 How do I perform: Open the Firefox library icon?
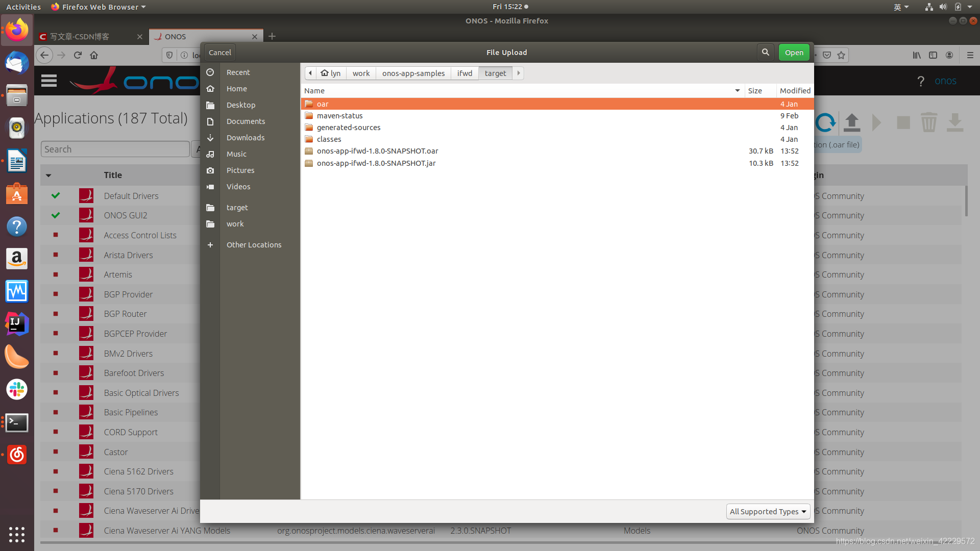(x=917, y=55)
